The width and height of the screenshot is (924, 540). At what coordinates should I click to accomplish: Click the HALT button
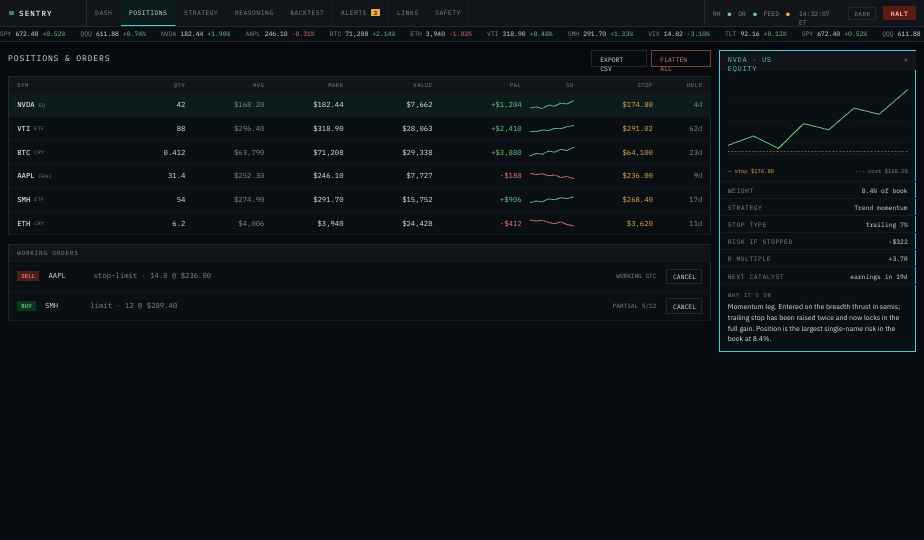click(899, 14)
